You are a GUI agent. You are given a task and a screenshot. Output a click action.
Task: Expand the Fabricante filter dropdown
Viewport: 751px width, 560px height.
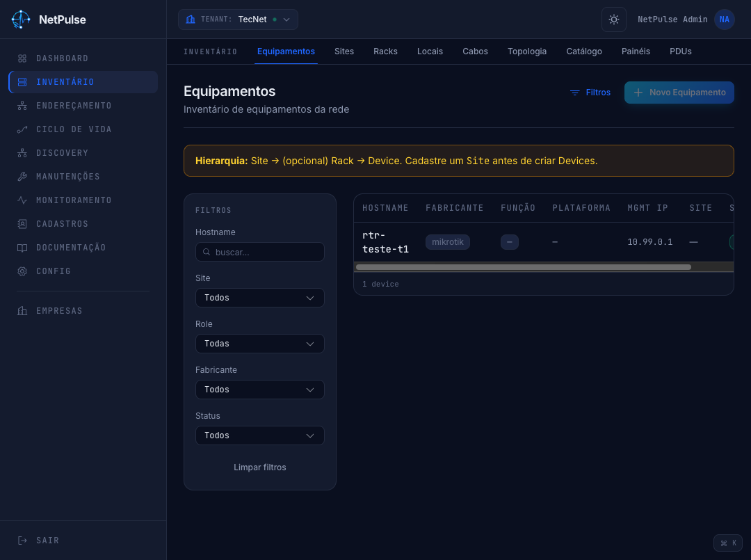tap(260, 390)
